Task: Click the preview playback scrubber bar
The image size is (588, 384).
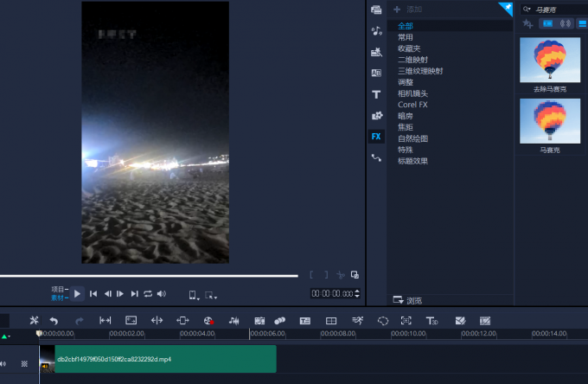Action: point(147,276)
